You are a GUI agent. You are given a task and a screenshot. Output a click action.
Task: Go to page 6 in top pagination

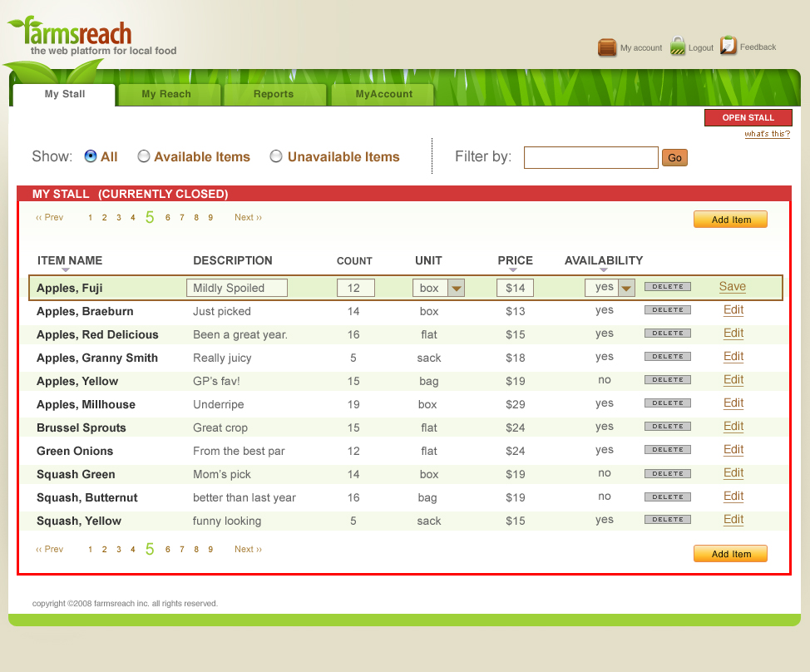168,218
